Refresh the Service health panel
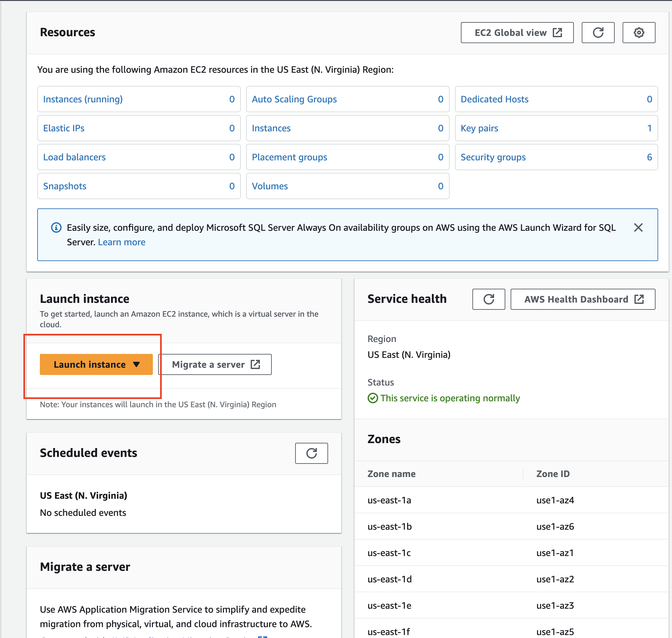 [x=488, y=299]
